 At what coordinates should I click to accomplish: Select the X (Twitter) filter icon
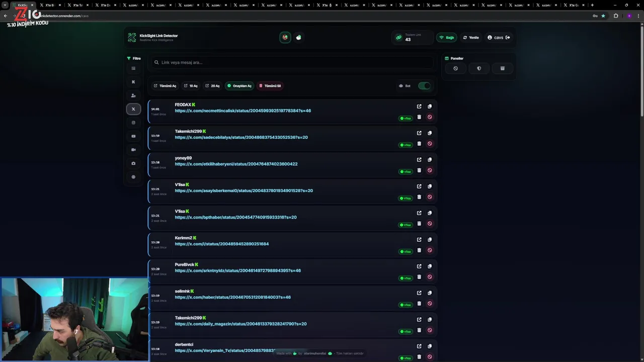[133, 109]
